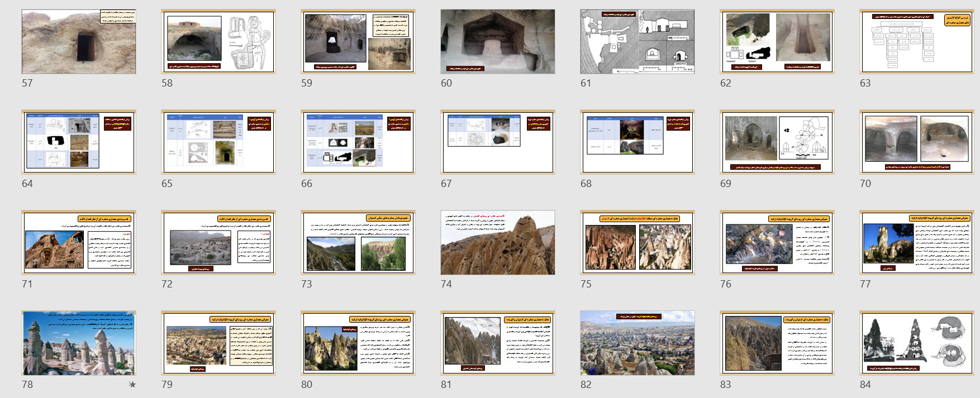Click slide 73 with two landscape photos
Image resolution: width=980 pixels, height=398 pixels.
point(358,242)
